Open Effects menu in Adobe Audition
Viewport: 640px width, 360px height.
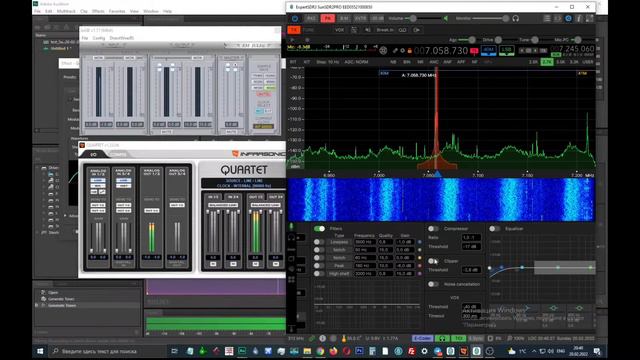tap(98, 11)
